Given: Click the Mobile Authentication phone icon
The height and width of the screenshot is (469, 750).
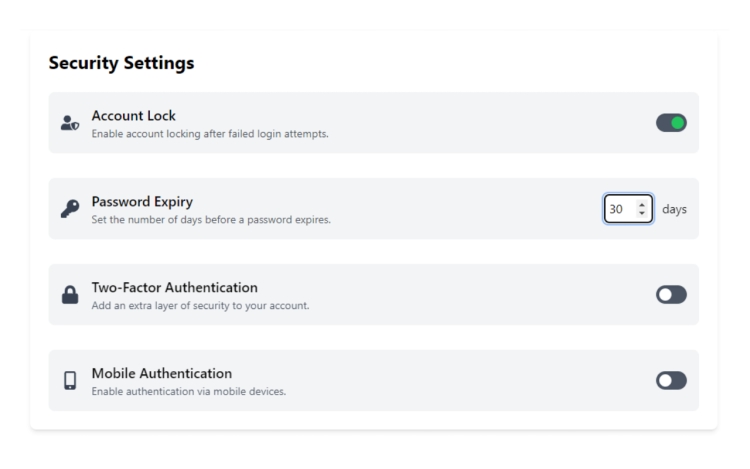Looking at the screenshot, I should [70, 381].
